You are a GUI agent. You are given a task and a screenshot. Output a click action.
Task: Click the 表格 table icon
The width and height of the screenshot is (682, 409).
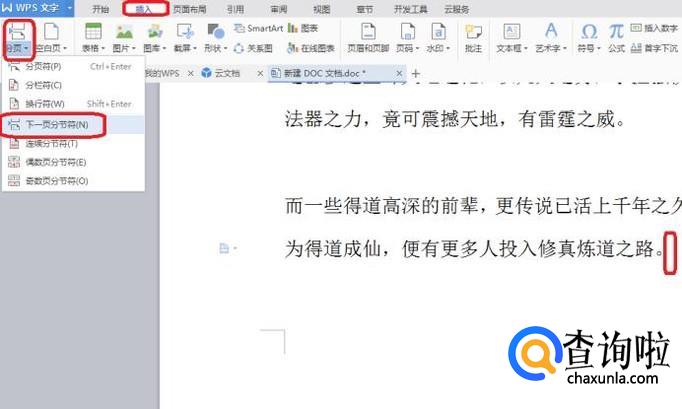coord(93,32)
